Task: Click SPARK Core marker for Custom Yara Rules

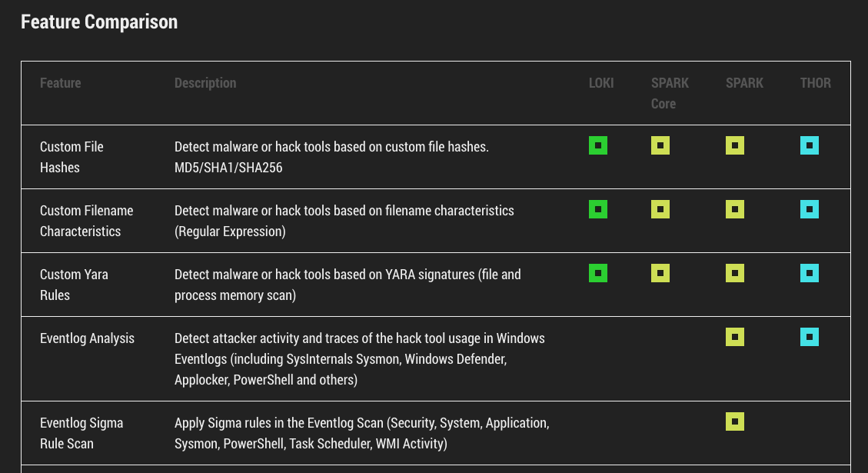Action: click(x=660, y=273)
